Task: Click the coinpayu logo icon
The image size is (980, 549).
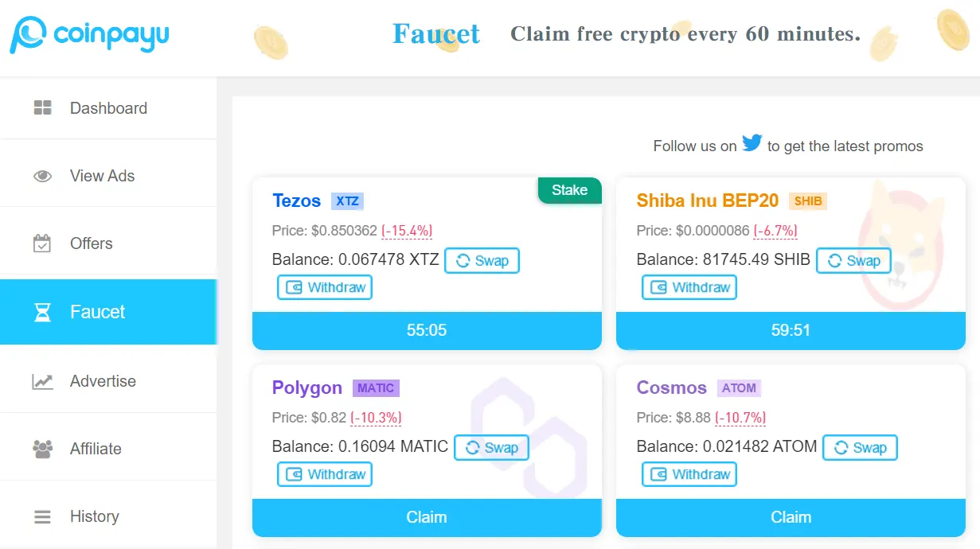Action: tap(29, 35)
